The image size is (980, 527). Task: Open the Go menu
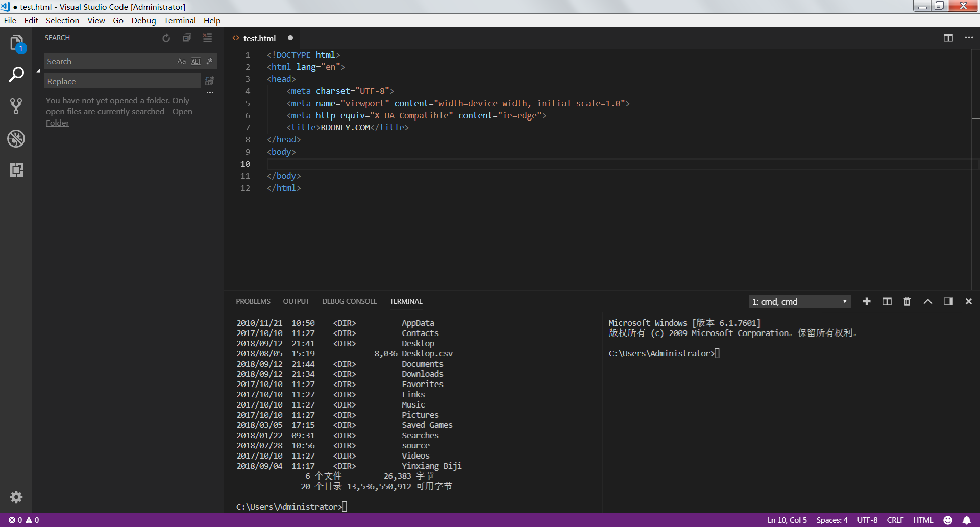click(118, 21)
